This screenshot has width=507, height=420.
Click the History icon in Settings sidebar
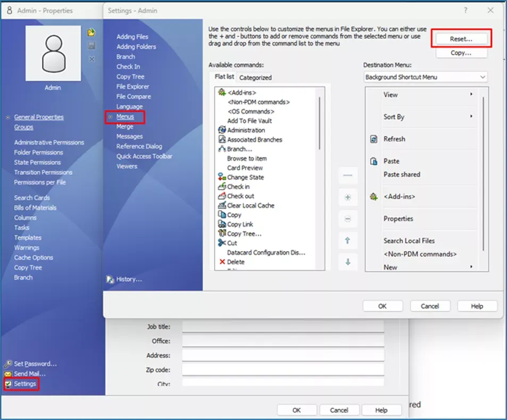coord(110,280)
